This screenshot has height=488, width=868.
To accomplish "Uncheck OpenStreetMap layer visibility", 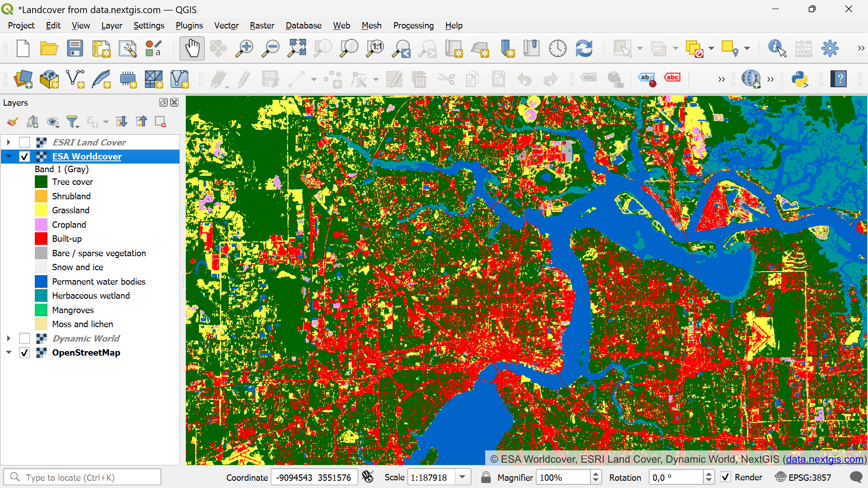I will [x=24, y=353].
